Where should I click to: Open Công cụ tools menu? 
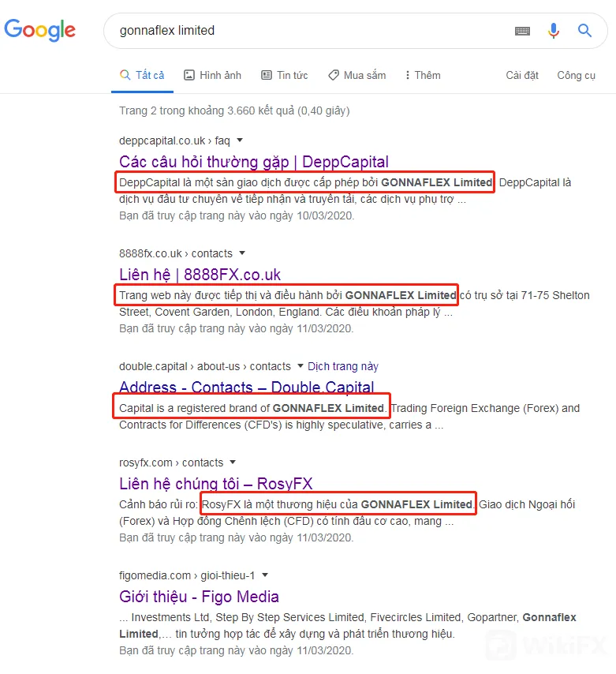[576, 75]
